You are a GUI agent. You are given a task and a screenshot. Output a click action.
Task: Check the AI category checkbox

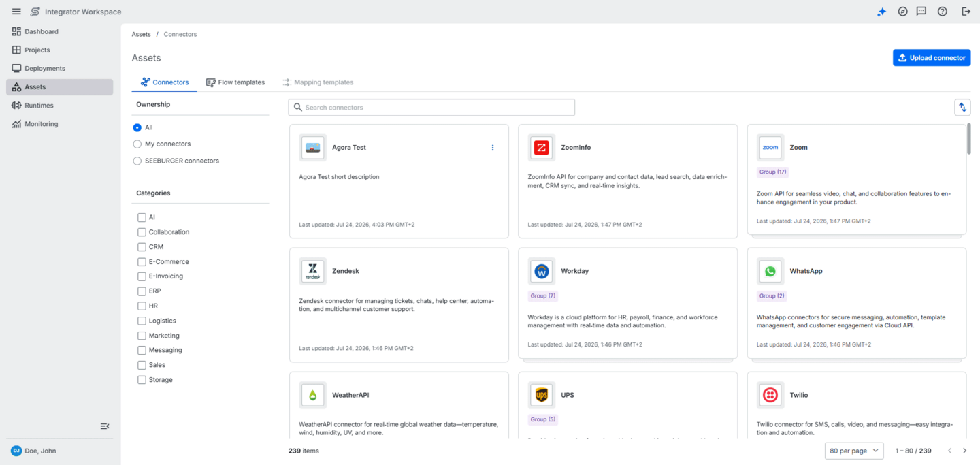tap(142, 218)
